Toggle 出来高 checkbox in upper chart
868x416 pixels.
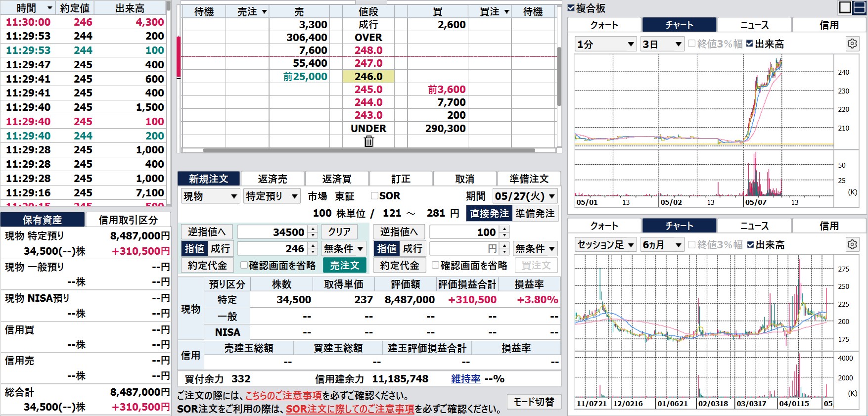click(x=749, y=44)
